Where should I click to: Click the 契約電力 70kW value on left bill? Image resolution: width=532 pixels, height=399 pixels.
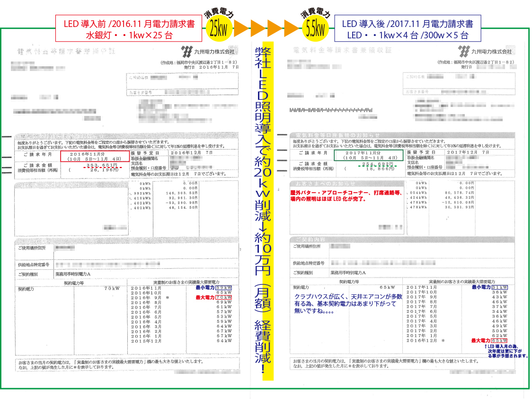pyautogui.click(x=112, y=288)
